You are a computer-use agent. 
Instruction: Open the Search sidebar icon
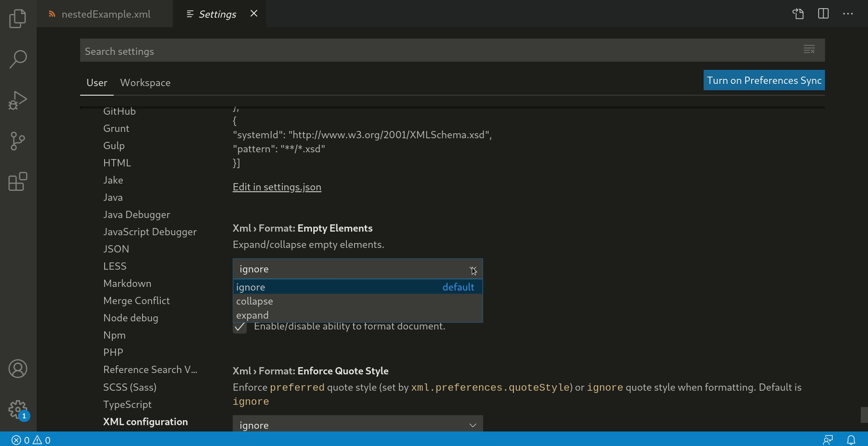point(17,59)
